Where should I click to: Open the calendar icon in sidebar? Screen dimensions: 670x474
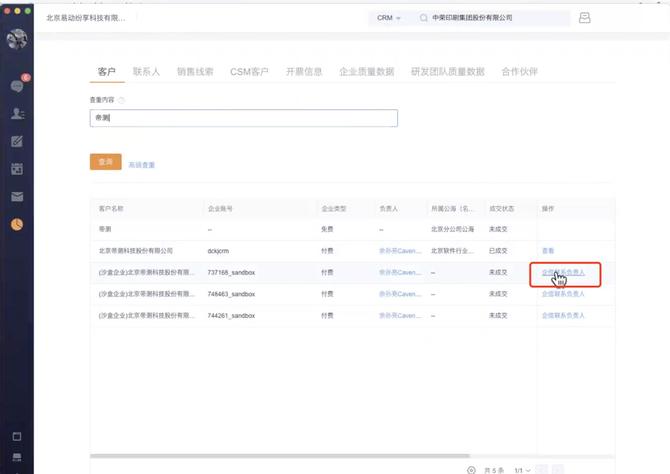17,168
